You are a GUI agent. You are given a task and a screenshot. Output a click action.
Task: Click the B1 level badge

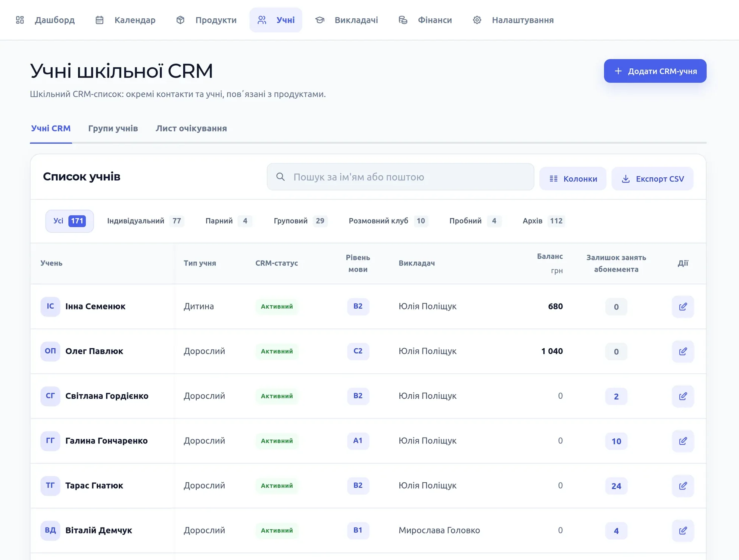[x=358, y=531]
